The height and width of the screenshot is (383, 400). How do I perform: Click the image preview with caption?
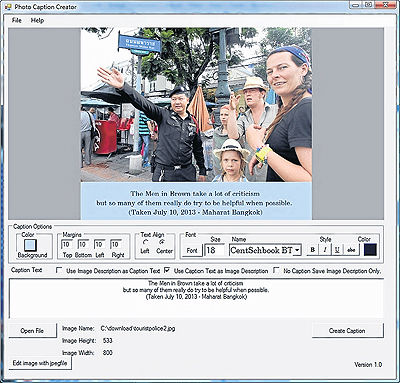(196, 124)
